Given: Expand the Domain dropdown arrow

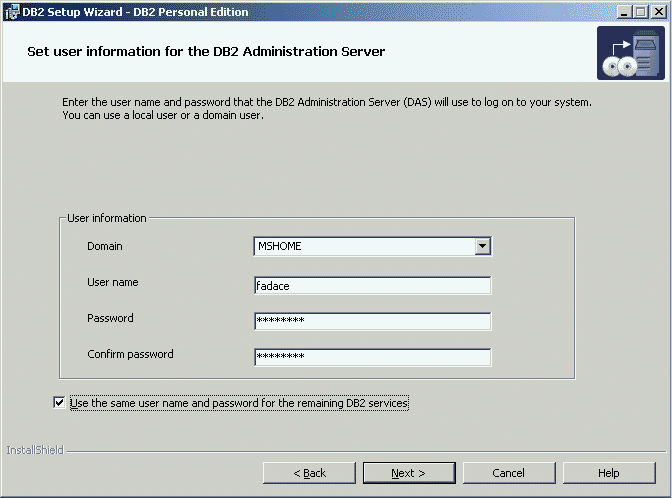Looking at the screenshot, I should tap(482, 246).
